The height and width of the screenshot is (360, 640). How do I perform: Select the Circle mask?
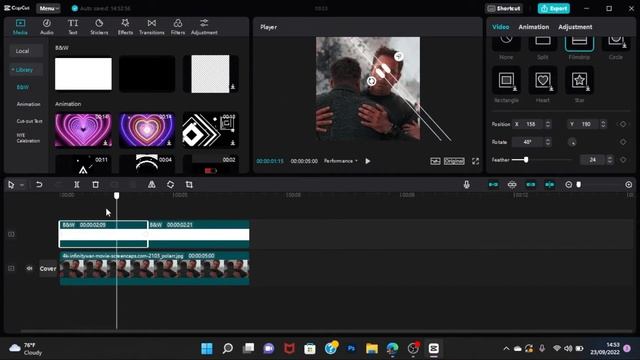(616, 44)
